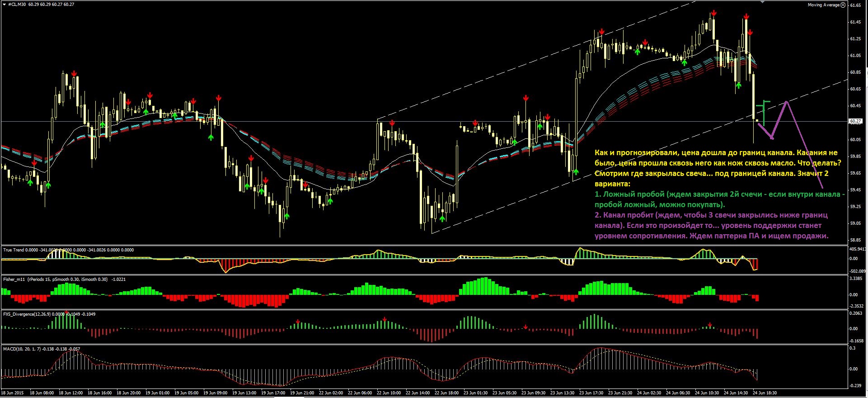The image size is (868, 398).
Task: Click True Trend scale value -502.089
Action: tap(858, 271)
